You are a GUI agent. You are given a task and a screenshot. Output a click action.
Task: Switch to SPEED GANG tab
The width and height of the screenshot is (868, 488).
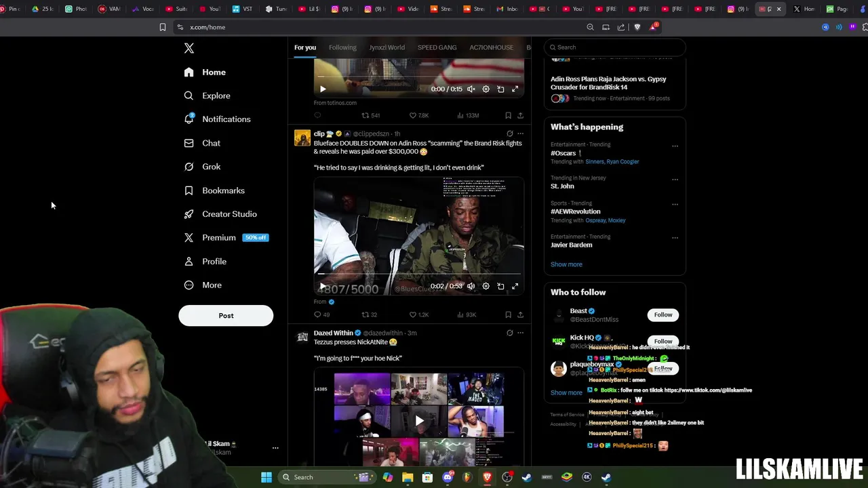click(x=437, y=47)
